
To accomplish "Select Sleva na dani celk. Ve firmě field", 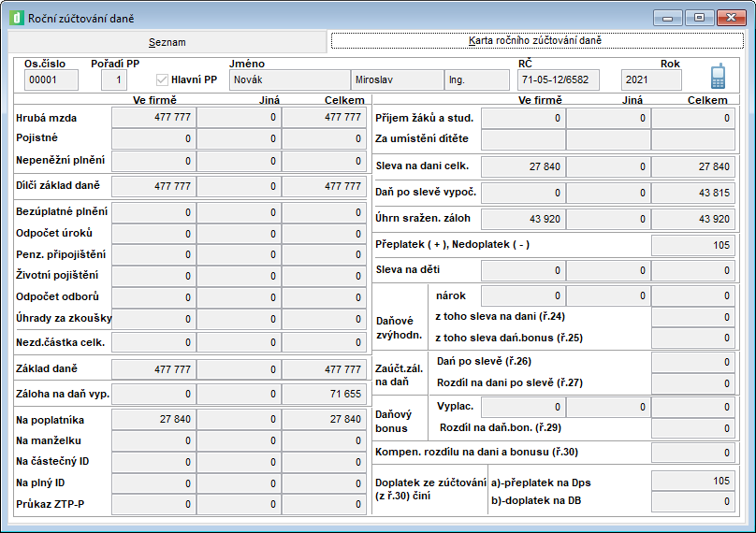I will tap(523, 166).
